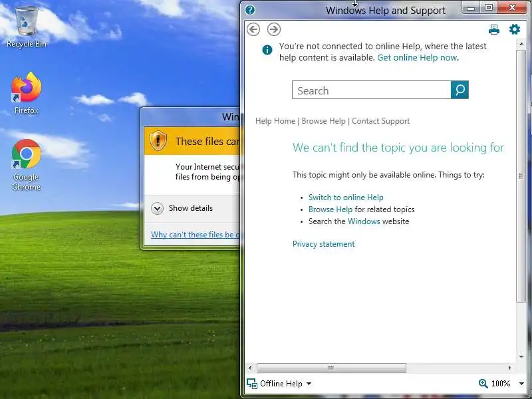Click Get online Help now link
The image size is (532, 399).
tap(417, 58)
